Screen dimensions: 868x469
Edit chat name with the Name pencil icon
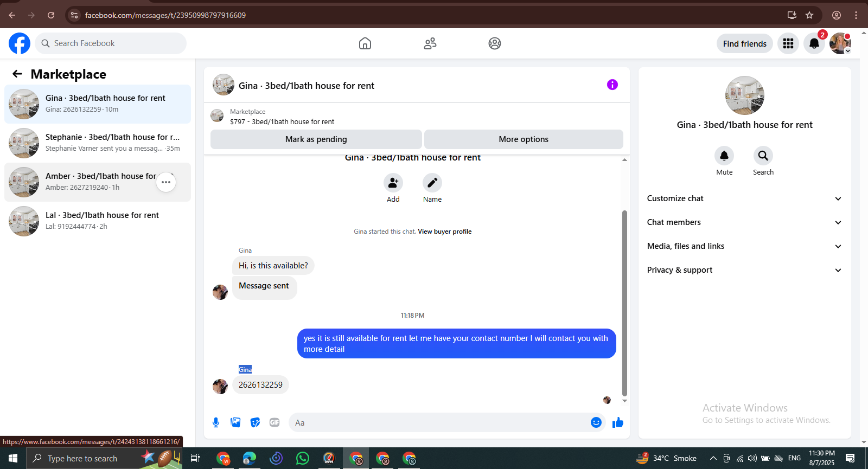pyautogui.click(x=432, y=183)
